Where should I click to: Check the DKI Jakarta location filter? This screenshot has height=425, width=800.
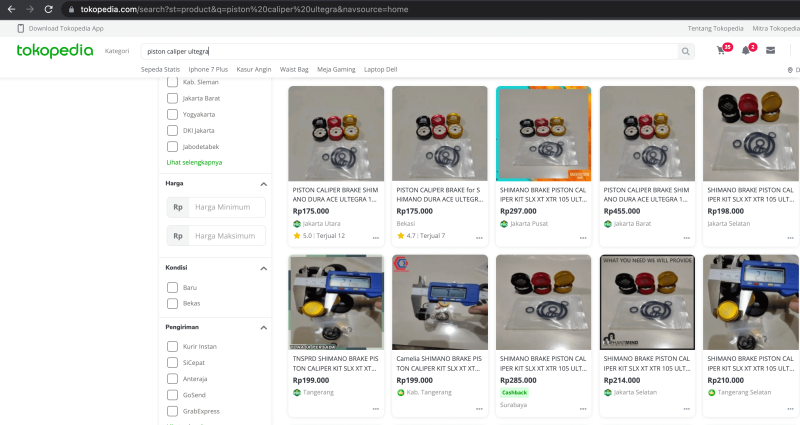click(172, 131)
